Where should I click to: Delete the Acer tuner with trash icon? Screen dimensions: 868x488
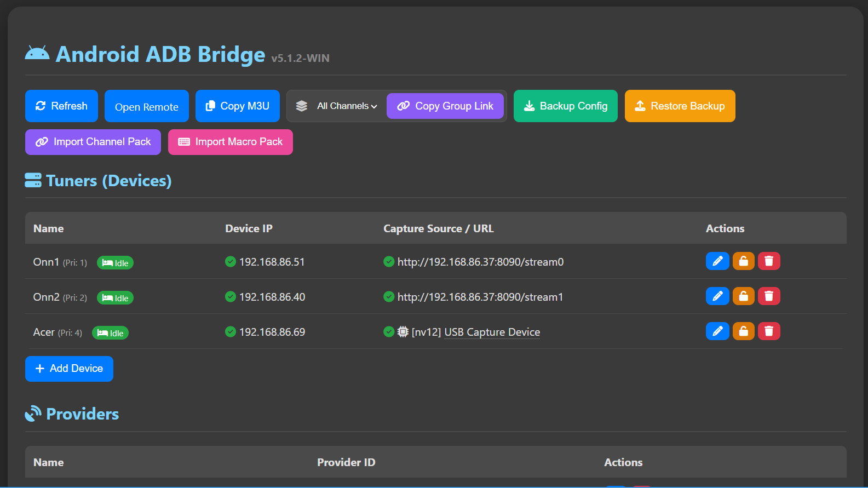(x=769, y=331)
